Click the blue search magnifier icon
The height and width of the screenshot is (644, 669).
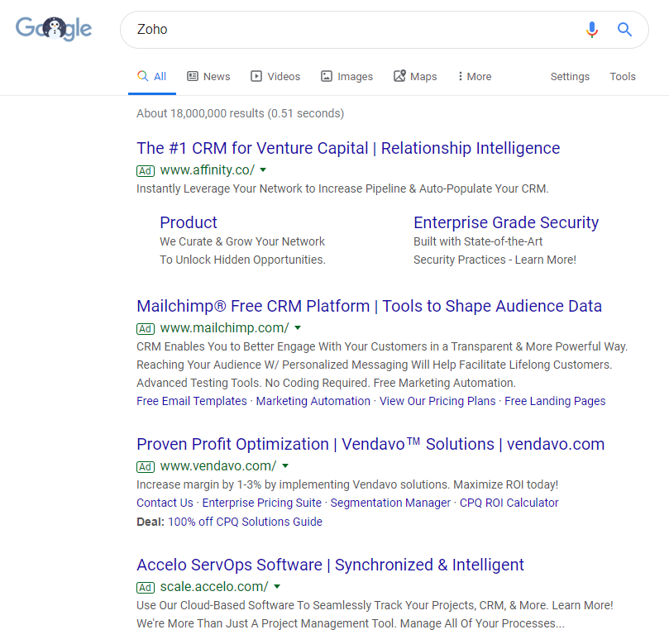click(624, 29)
